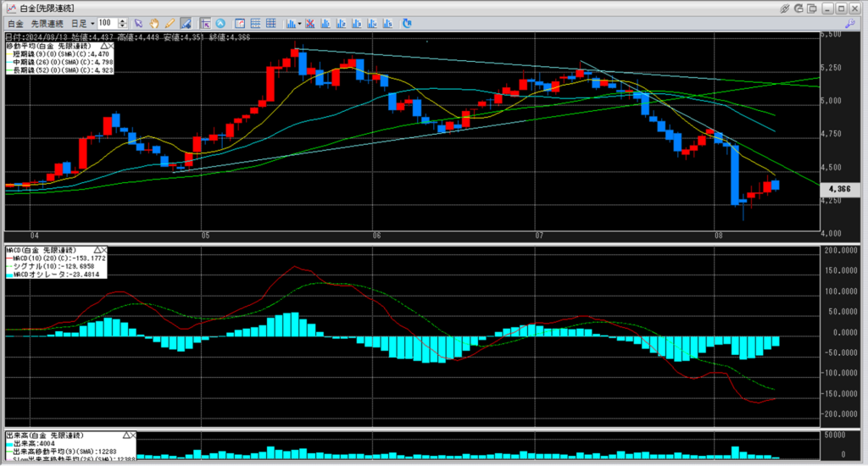Collapse the MACD legend with triangle button

pos(97,251)
